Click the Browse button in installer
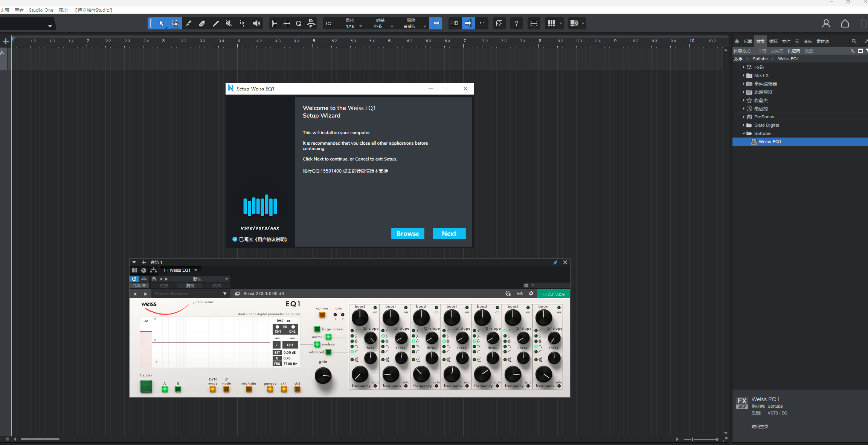868x445 pixels. (407, 234)
